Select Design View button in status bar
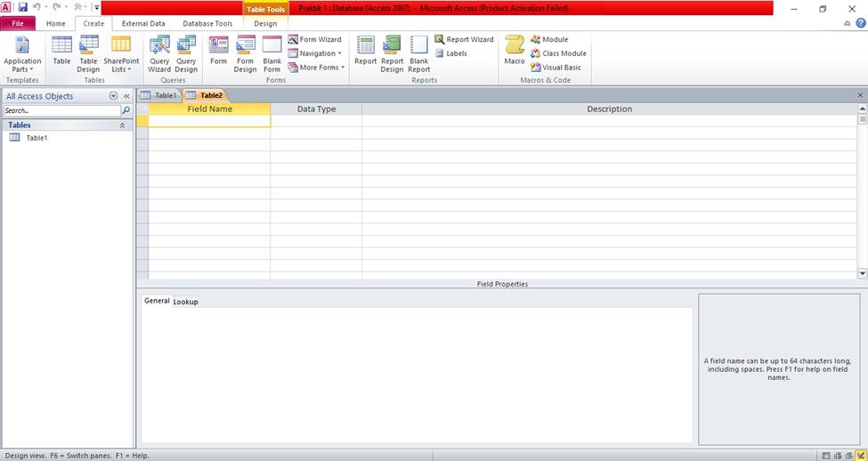The image size is (868, 461). point(859,456)
